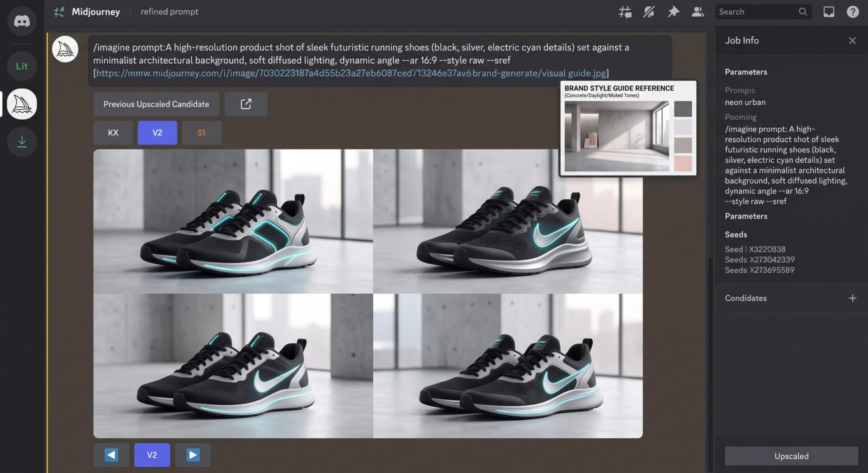Click seed value X273042339

pos(772,260)
